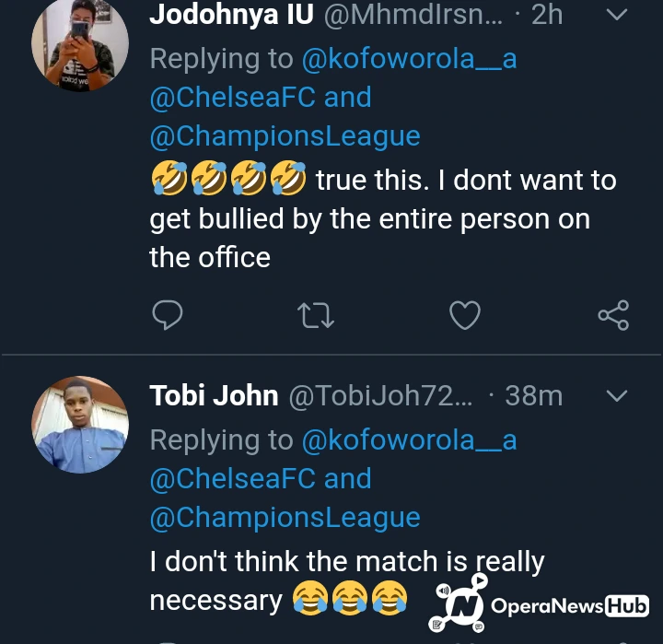Open tweet text about getting bullied at office
Image resolution: width=663 pixels, height=644 pixels.
pos(368,218)
